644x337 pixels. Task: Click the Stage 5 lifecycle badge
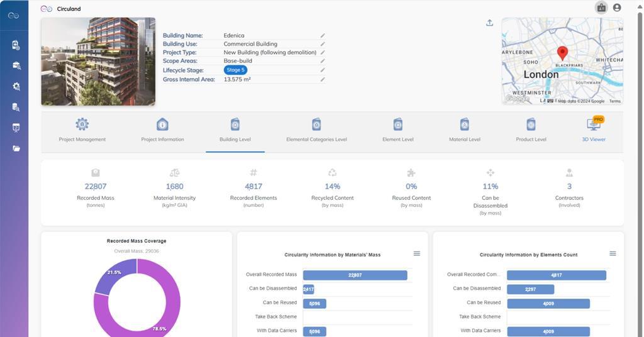235,70
